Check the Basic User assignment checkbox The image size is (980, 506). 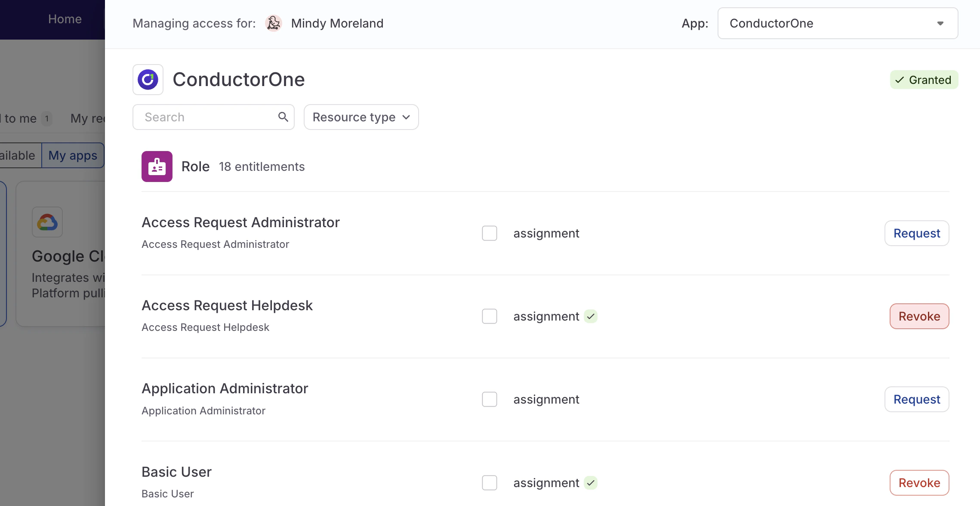click(489, 483)
